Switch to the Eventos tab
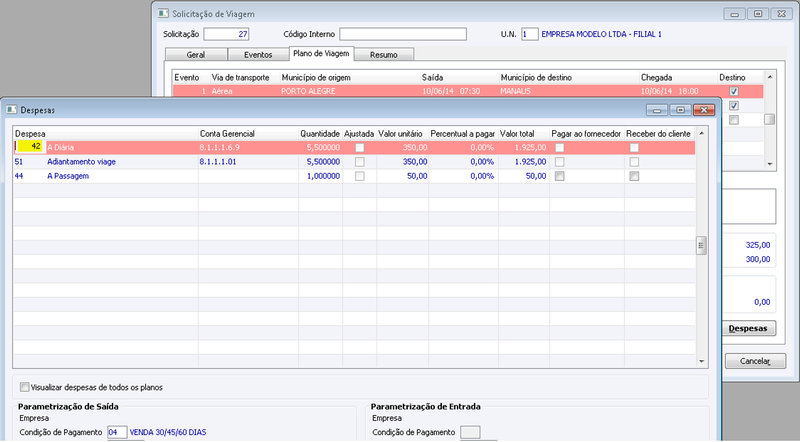800x442 pixels. pyautogui.click(x=258, y=55)
